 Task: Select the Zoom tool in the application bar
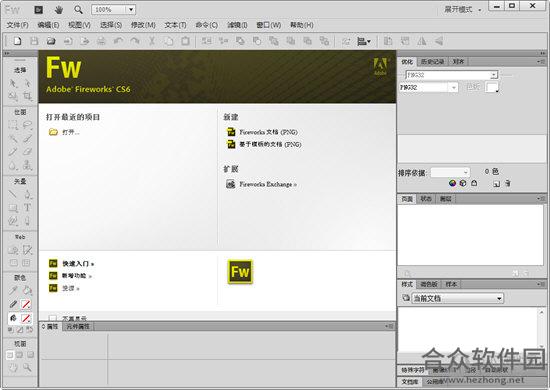click(78, 10)
